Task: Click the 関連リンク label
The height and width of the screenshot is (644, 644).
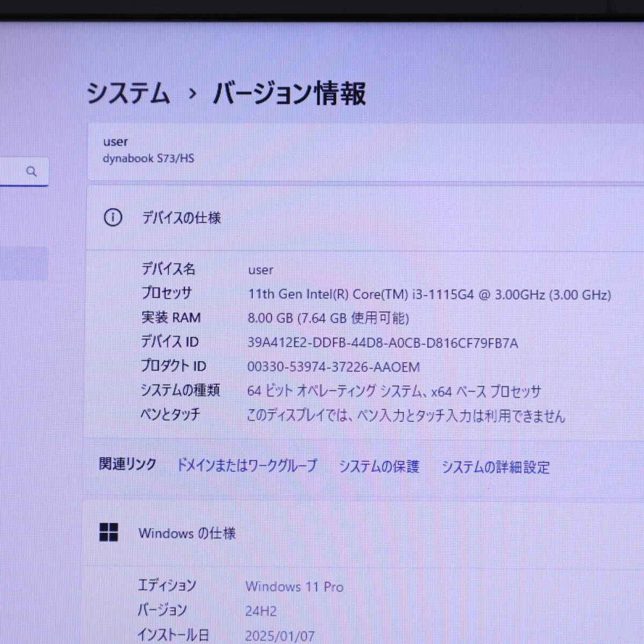Action: [128, 464]
